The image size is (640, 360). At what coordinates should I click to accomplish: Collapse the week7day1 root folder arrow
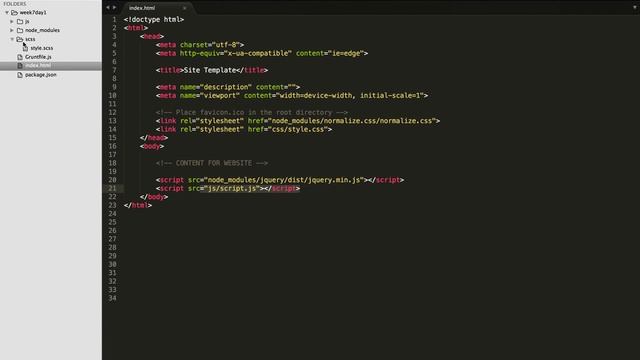point(7,13)
